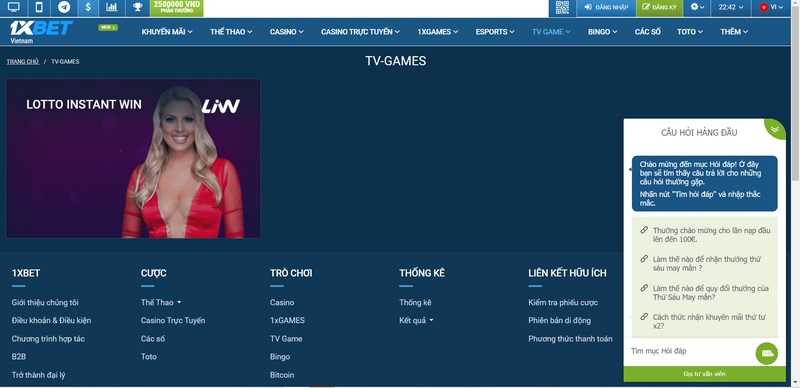Open the 22:42 time zone dropdown

point(731,7)
